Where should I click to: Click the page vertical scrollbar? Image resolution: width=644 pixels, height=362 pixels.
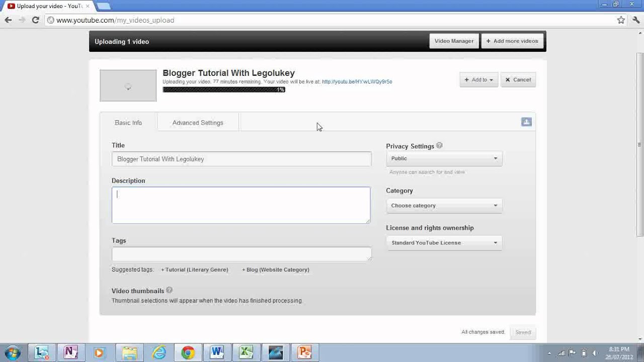(640, 145)
